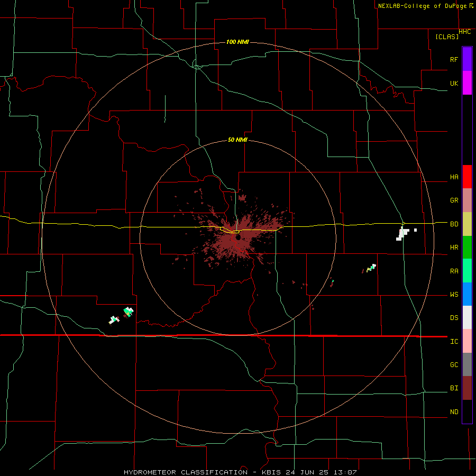
Task: Click the 'NEXLAB-College of DuPage' header text
Action: click(422, 6)
